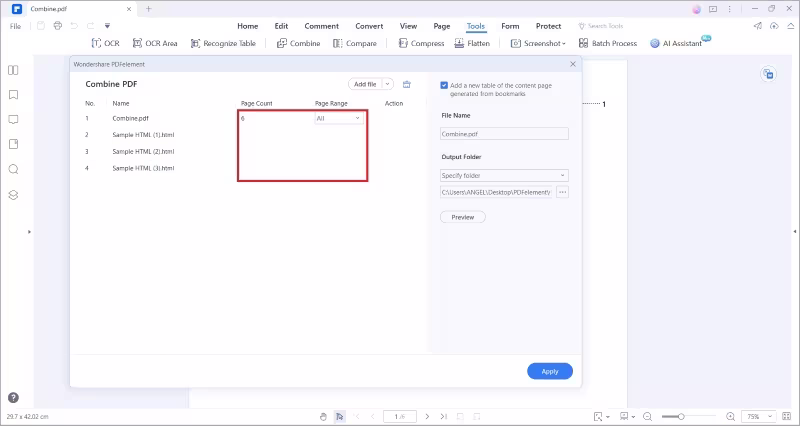The image size is (800, 426).
Task: Activate the select arrow tool in status bar
Action: (x=339, y=416)
